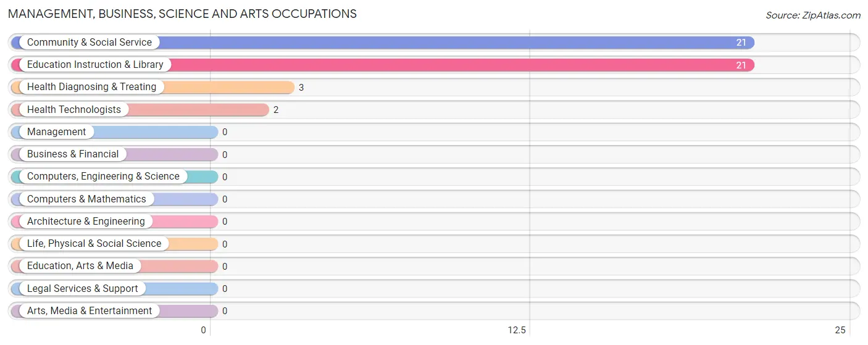Click the 25 axis tick label

(x=840, y=330)
